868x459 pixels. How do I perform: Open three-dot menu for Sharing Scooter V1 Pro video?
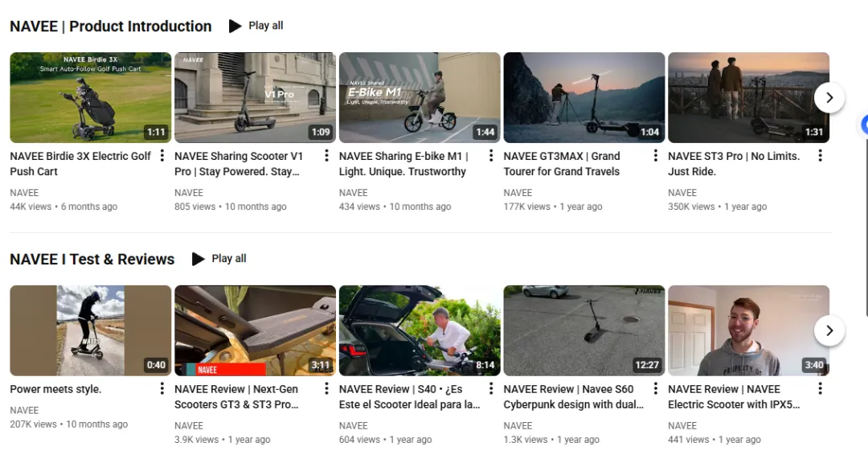pyautogui.click(x=326, y=156)
